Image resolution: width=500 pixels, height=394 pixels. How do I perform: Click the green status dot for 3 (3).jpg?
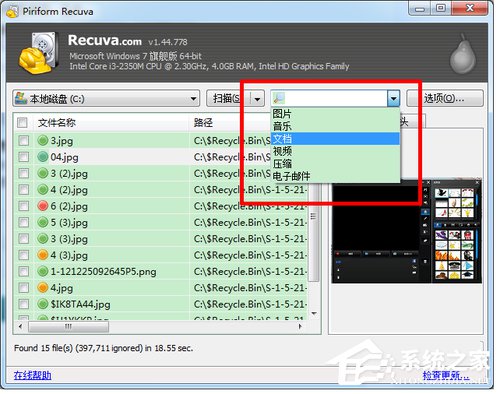pos(43,239)
